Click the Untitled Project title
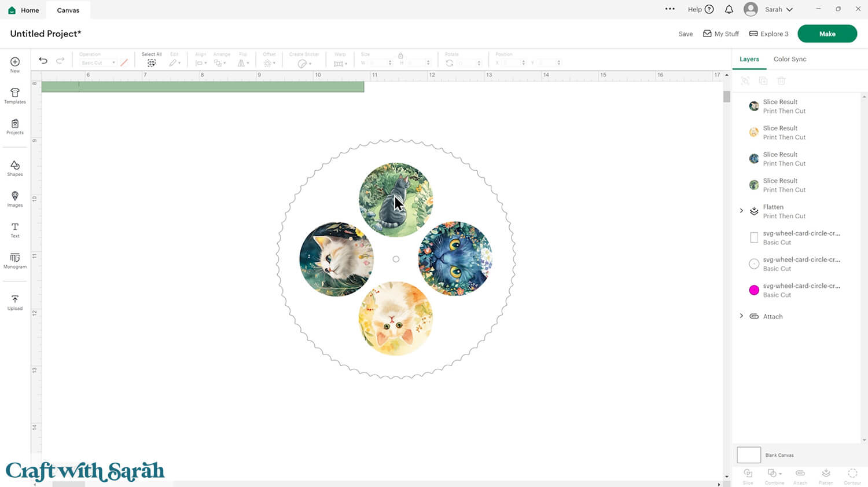The width and height of the screenshot is (868, 487). tap(46, 34)
